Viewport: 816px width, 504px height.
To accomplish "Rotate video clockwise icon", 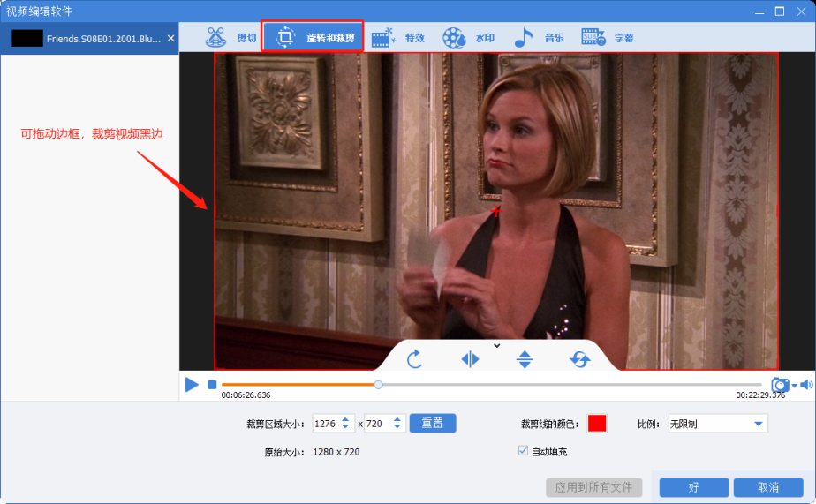I will [x=414, y=359].
